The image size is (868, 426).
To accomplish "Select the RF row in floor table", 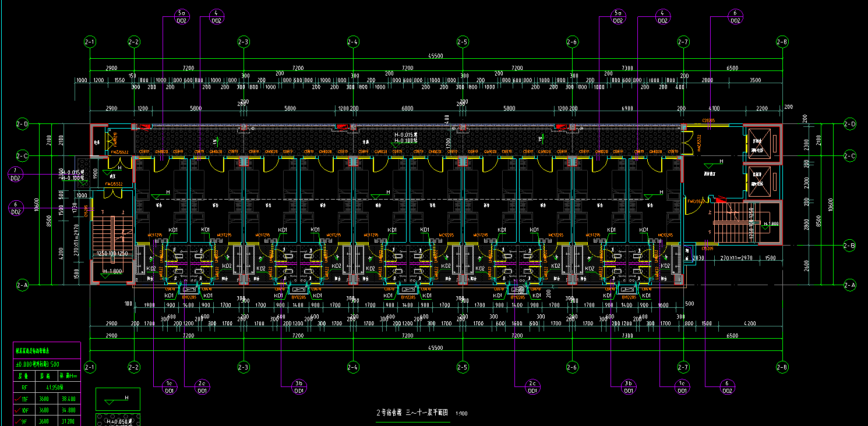I will 47,386.
